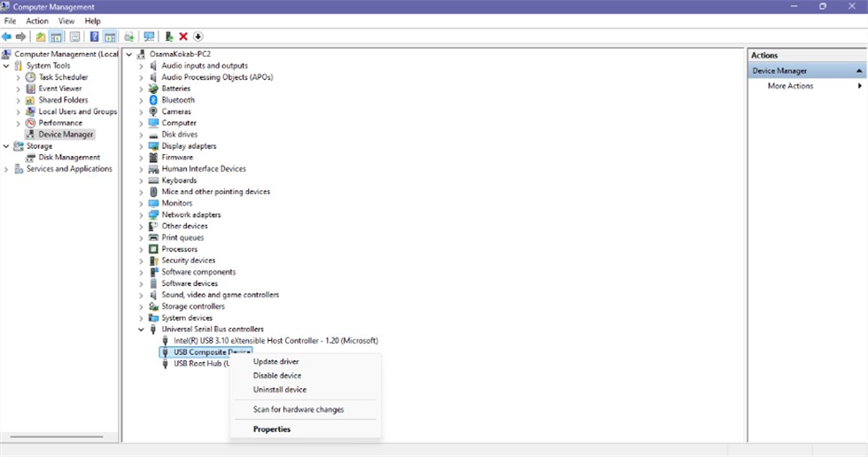Collapse Universal Serial Bus controllers

pyautogui.click(x=141, y=329)
